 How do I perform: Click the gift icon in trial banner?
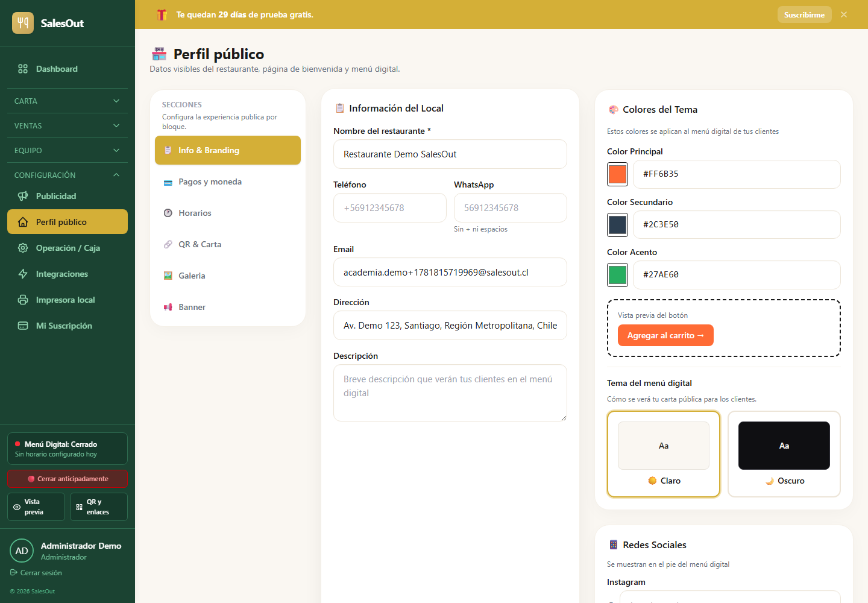(162, 14)
